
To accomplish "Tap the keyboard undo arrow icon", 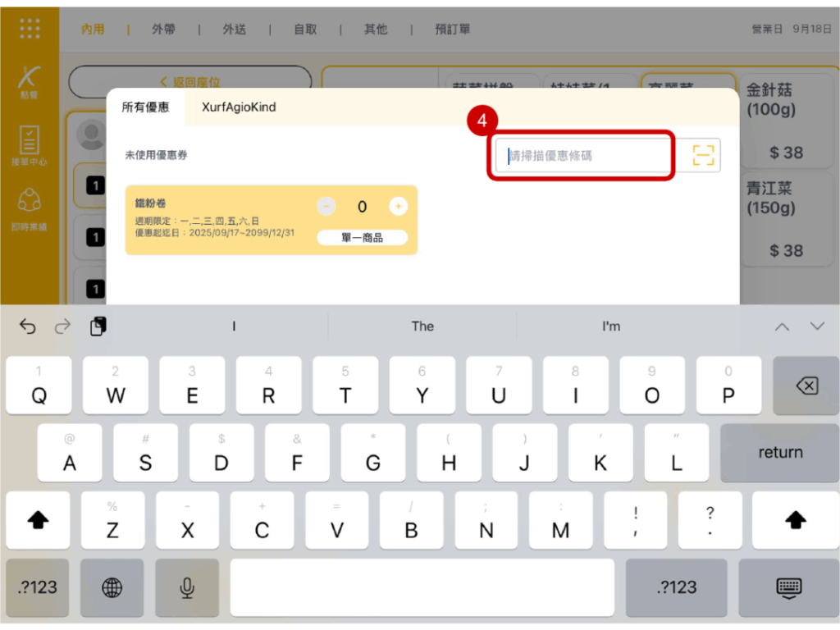I will [x=28, y=326].
